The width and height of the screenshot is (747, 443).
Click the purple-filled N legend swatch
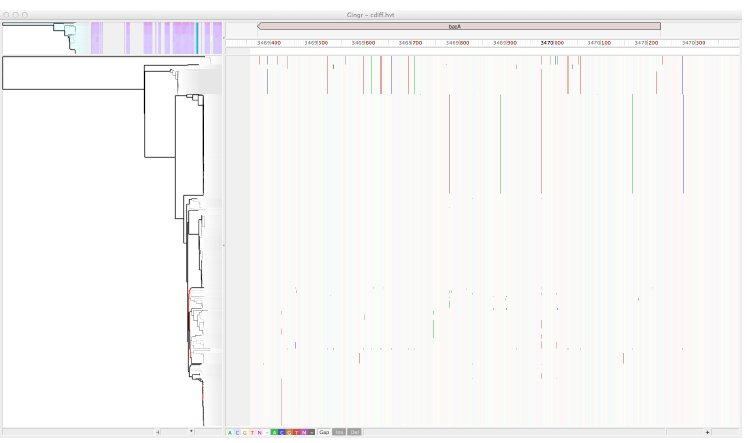click(304, 433)
